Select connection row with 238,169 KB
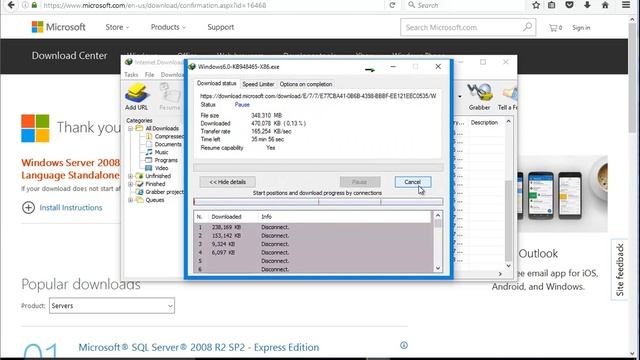The image size is (640, 360). coord(312,227)
